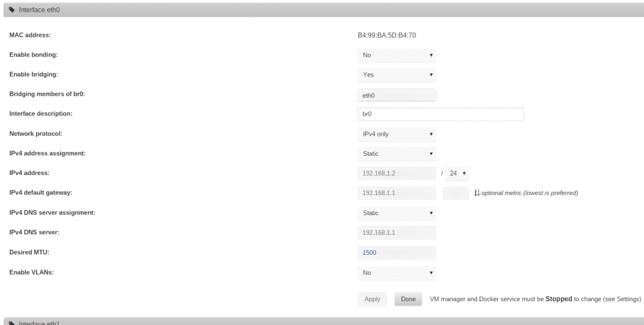Click the IPv4 default gateway field

point(397,193)
